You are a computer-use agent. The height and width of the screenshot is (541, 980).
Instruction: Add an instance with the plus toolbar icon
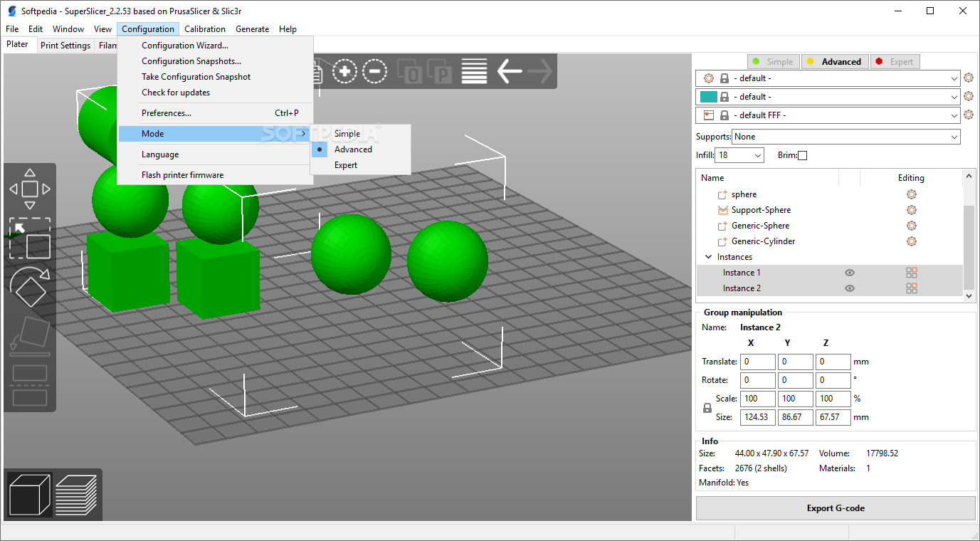tap(345, 71)
